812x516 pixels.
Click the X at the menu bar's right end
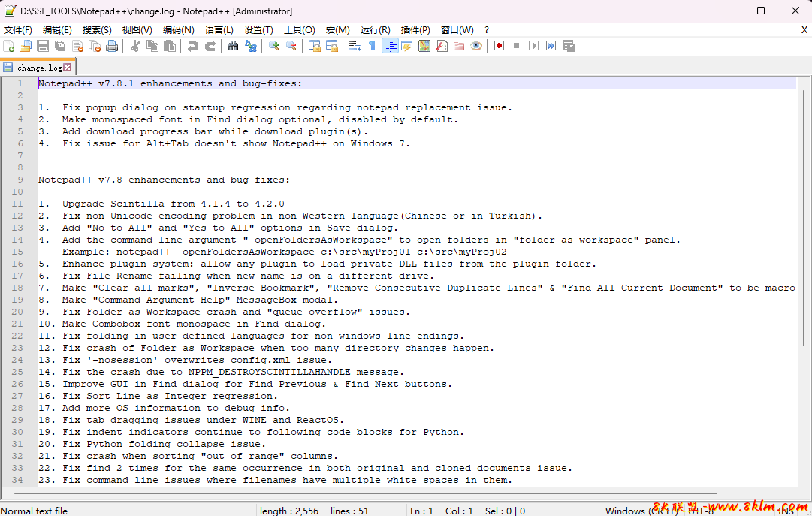coord(804,30)
